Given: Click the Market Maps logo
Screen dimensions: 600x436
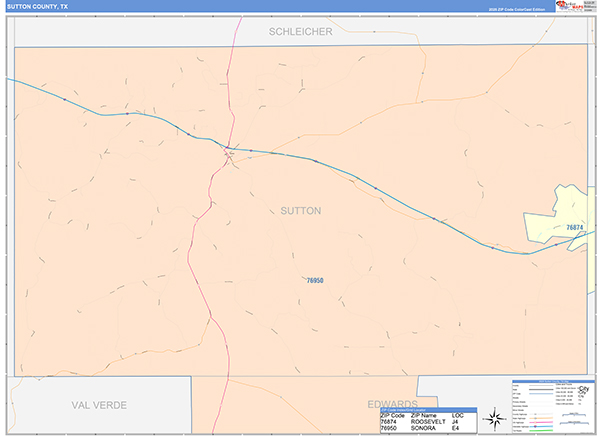Looking at the screenshot, I should [572, 6].
